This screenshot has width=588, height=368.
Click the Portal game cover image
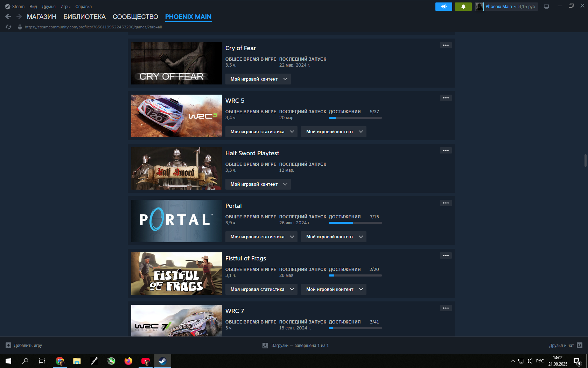(x=176, y=221)
